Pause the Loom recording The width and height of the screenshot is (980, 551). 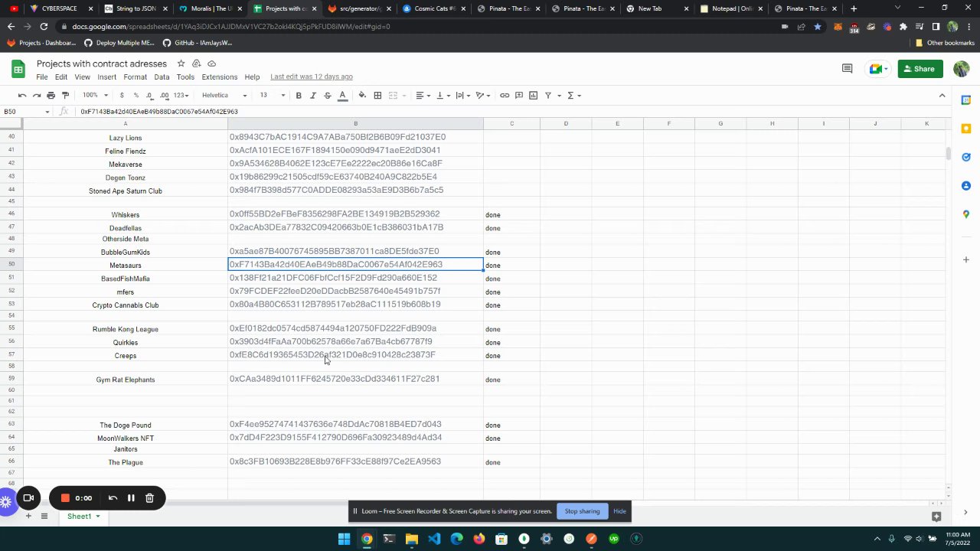[x=131, y=498]
